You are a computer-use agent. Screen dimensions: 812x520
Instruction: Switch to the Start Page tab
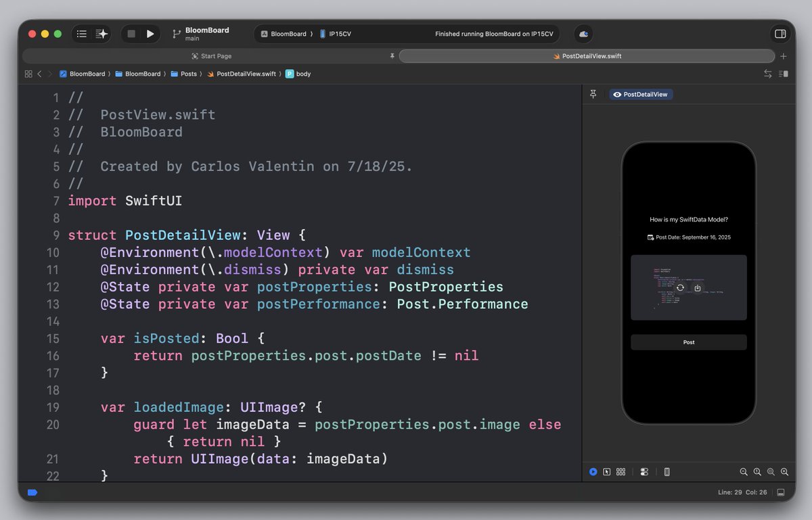tap(211, 56)
